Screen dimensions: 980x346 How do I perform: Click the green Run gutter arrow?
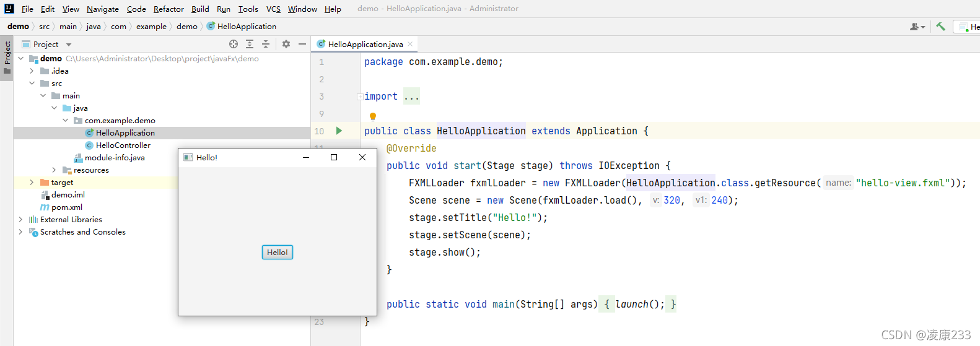click(339, 131)
